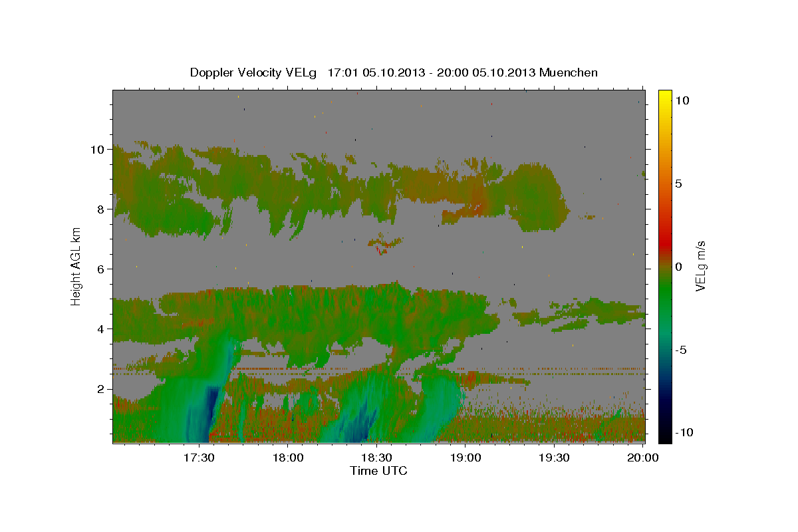Click the 19:00 time tick label
The width and height of the screenshot is (798, 532).
(465, 458)
